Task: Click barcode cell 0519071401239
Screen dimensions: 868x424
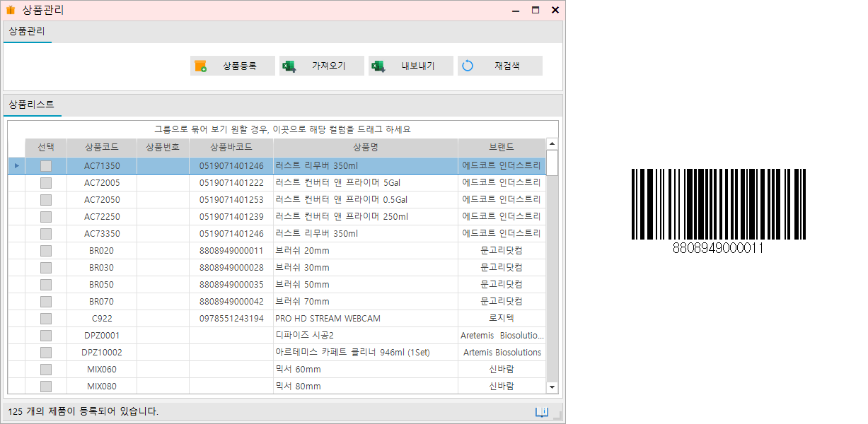Action: (x=231, y=217)
